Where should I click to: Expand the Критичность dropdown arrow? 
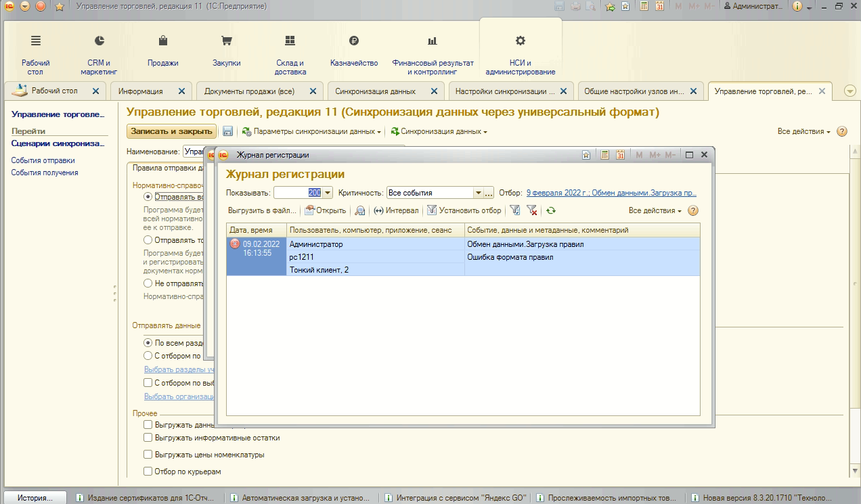coord(478,193)
